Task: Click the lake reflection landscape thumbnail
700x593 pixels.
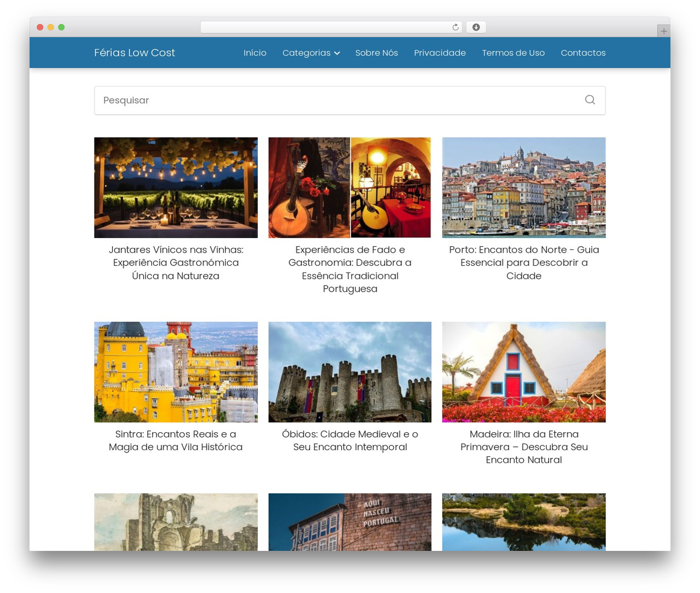Action: coord(524,522)
